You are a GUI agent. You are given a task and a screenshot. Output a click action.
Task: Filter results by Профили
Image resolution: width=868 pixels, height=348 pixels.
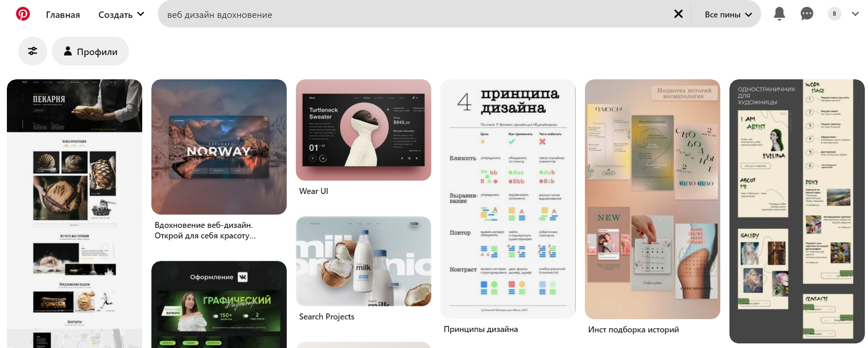[x=90, y=51]
